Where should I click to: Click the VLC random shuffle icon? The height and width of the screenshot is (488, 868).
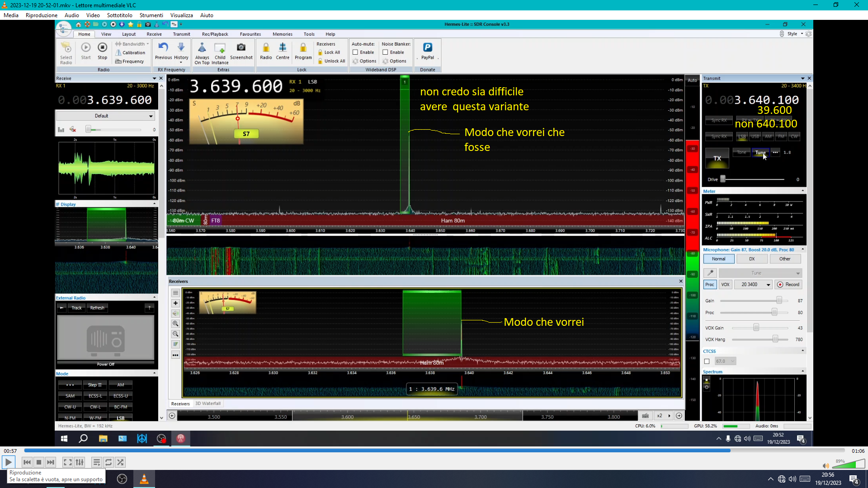120,462
